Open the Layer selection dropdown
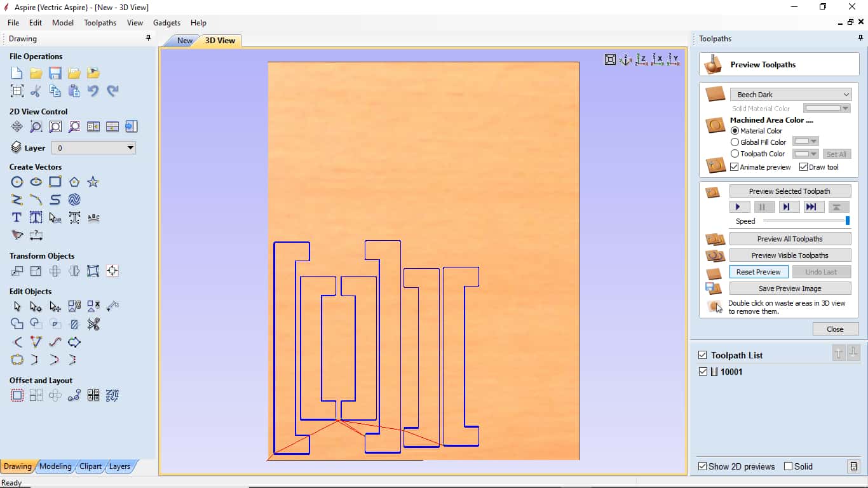This screenshot has height=488, width=868. click(93, 148)
